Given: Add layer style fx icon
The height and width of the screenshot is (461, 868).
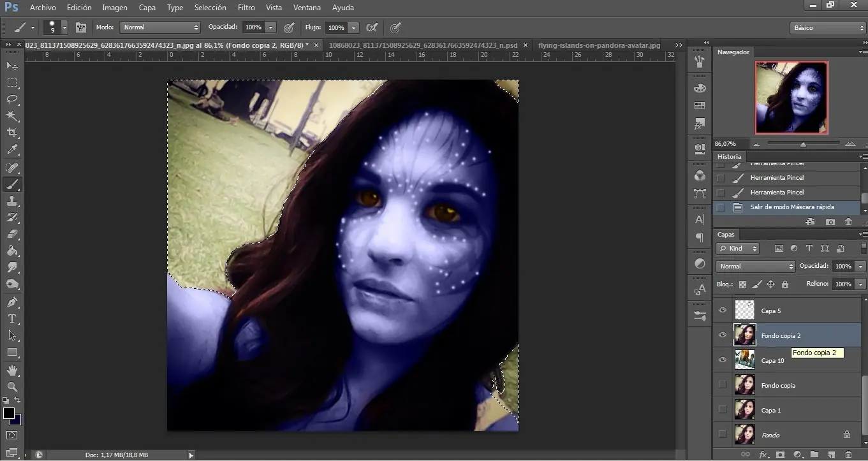Looking at the screenshot, I should tap(763, 455).
